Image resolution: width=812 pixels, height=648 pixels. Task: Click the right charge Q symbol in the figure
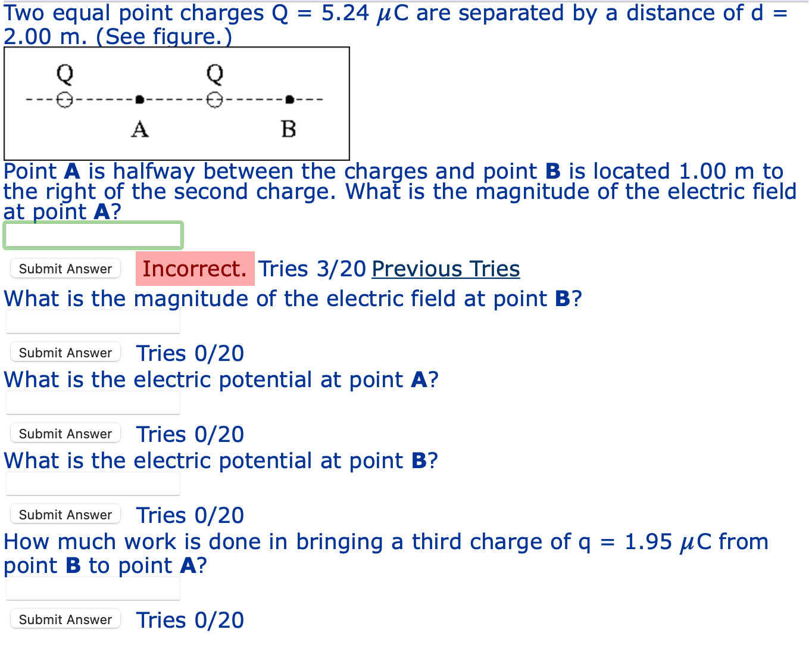(x=214, y=74)
